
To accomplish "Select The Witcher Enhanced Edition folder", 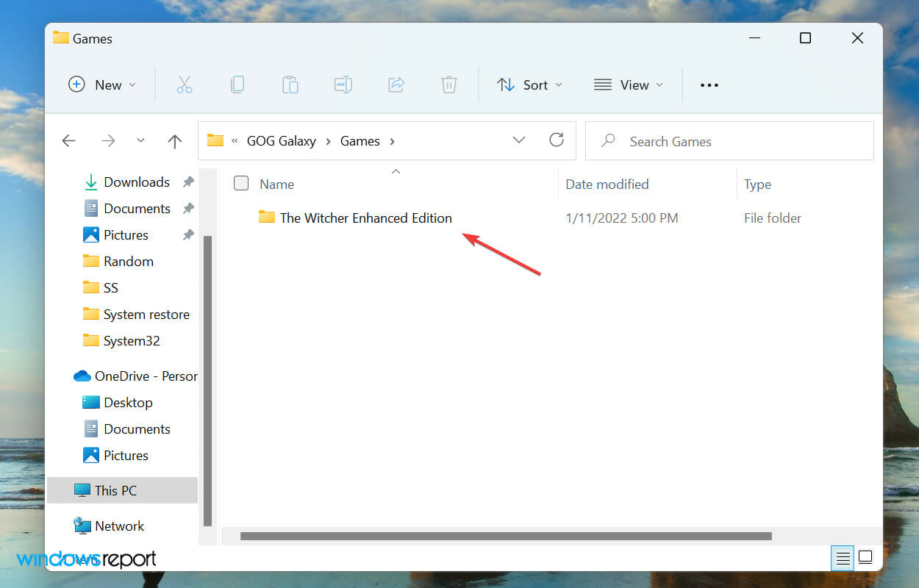I will (x=355, y=218).
